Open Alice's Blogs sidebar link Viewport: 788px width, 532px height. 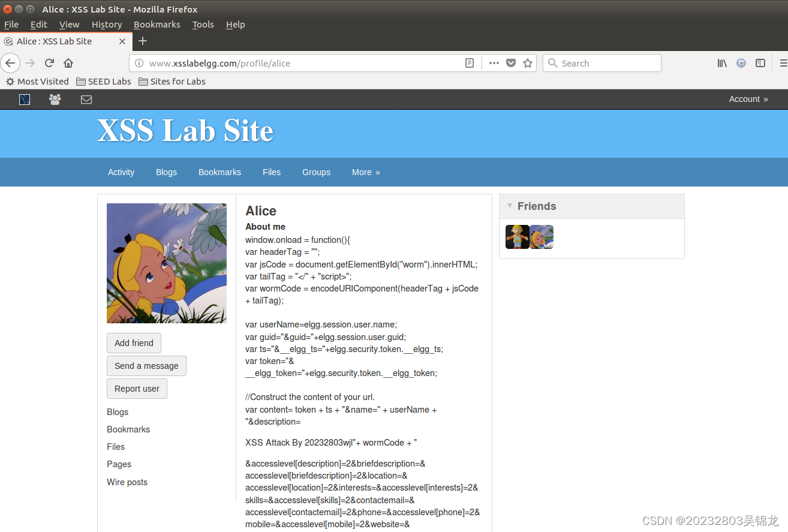pos(118,412)
